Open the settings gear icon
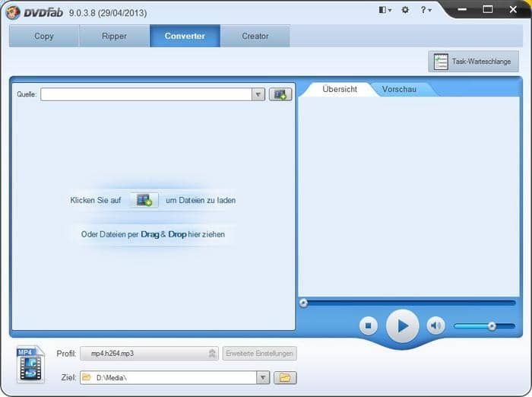The height and width of the screenshot is (397, 532). (405, 10)
